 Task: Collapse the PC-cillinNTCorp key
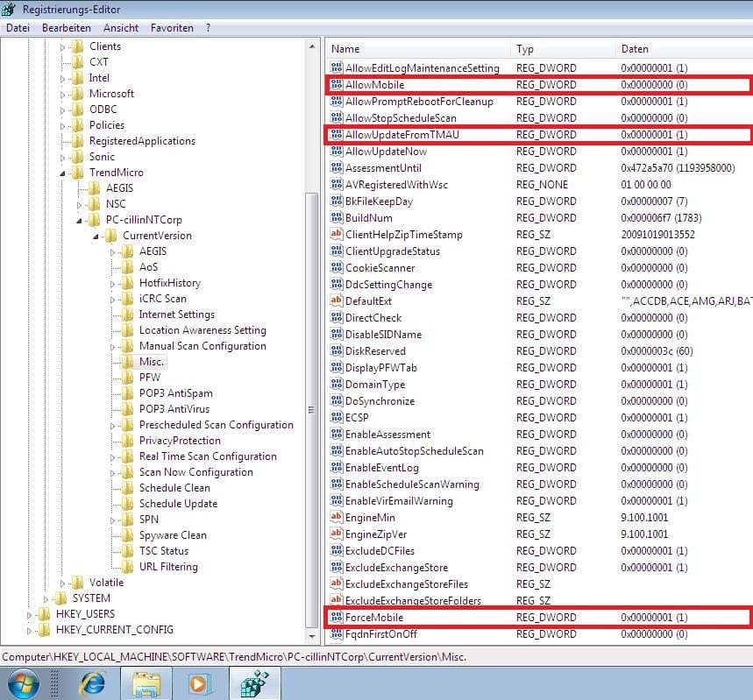[79, 221]
